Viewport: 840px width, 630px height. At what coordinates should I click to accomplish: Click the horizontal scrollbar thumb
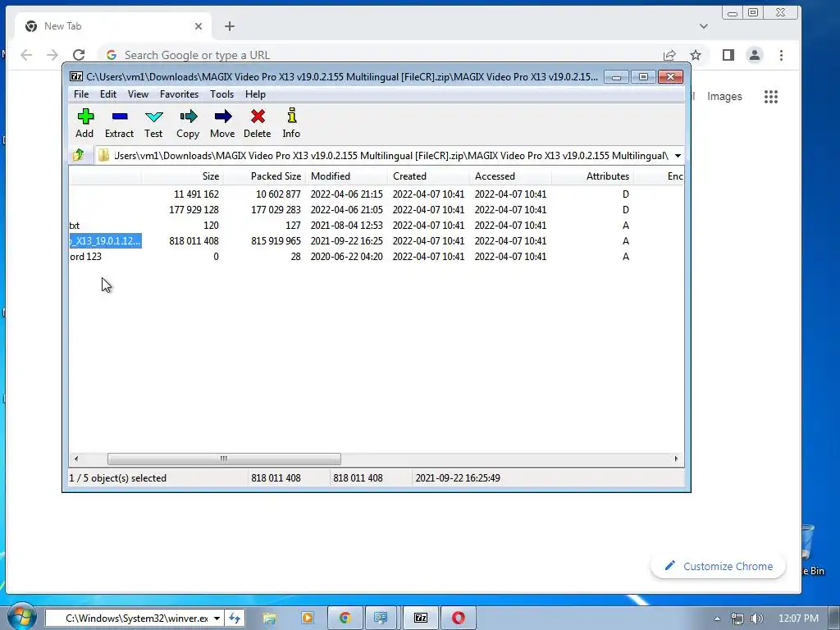click(x=224, y=459)
